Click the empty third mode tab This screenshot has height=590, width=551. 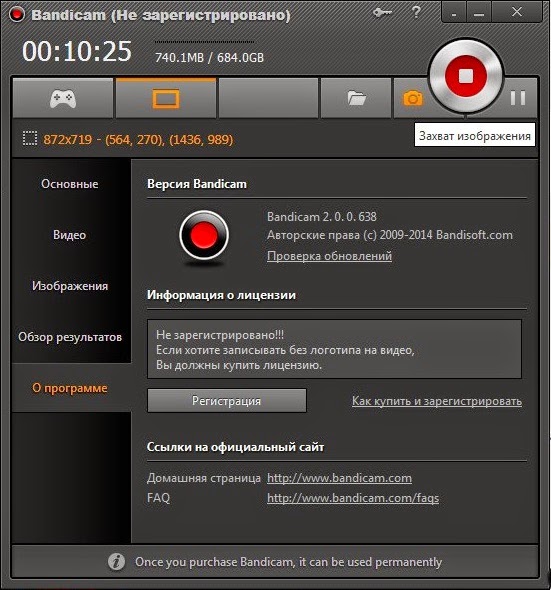(x=268, y=98)
